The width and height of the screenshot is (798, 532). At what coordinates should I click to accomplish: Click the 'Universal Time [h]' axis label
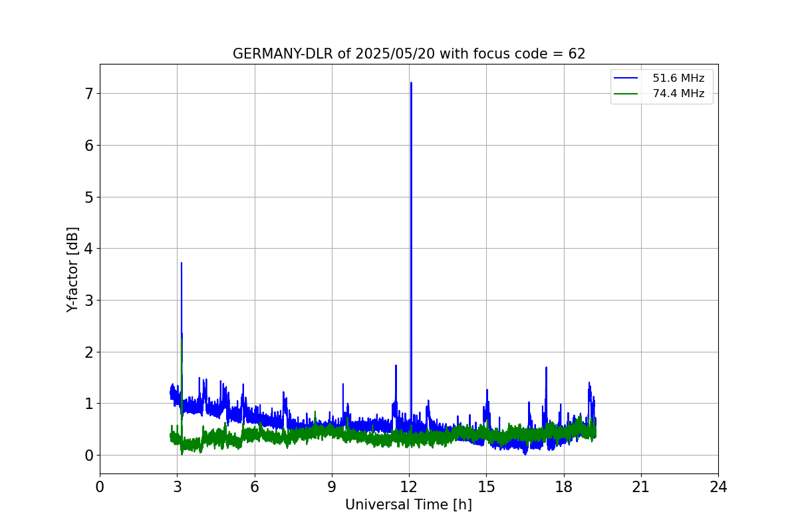408,505
